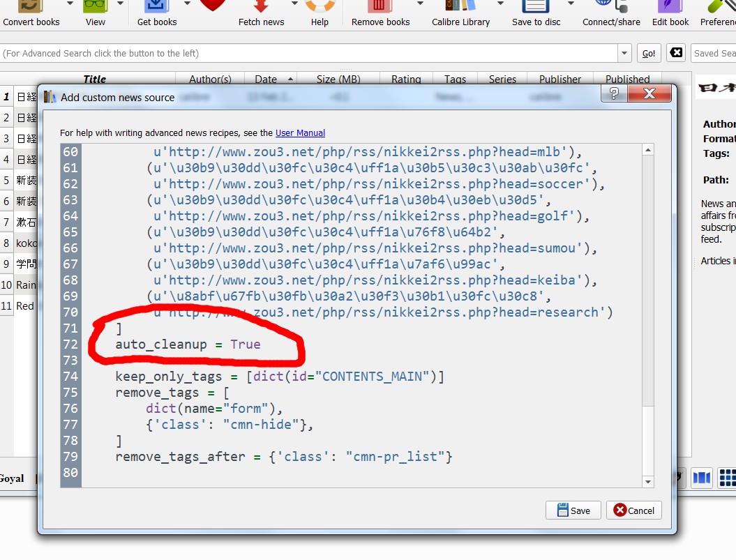Clear the search with the X icon
This screenshot has height=560, width=736.
pos(676,52)
